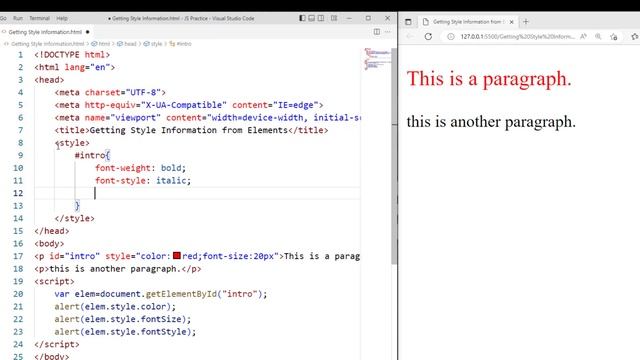
Task: Close the Edge browser tab
Action: (511, 22)
